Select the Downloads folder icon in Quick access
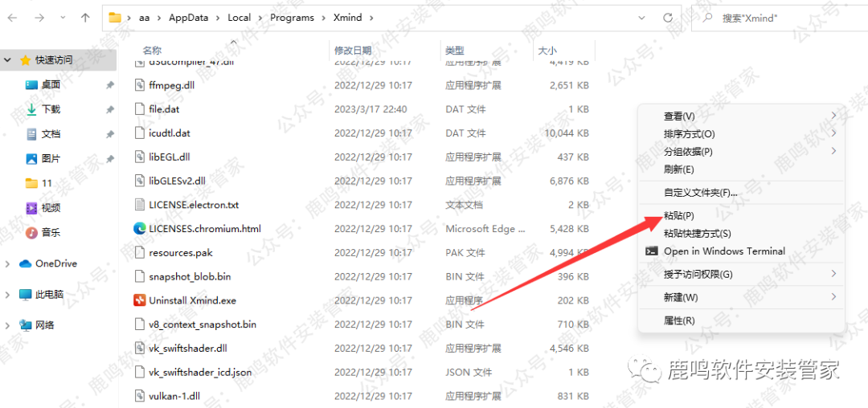The height and width of the screenshot is (408, 868). pos(32,109)
